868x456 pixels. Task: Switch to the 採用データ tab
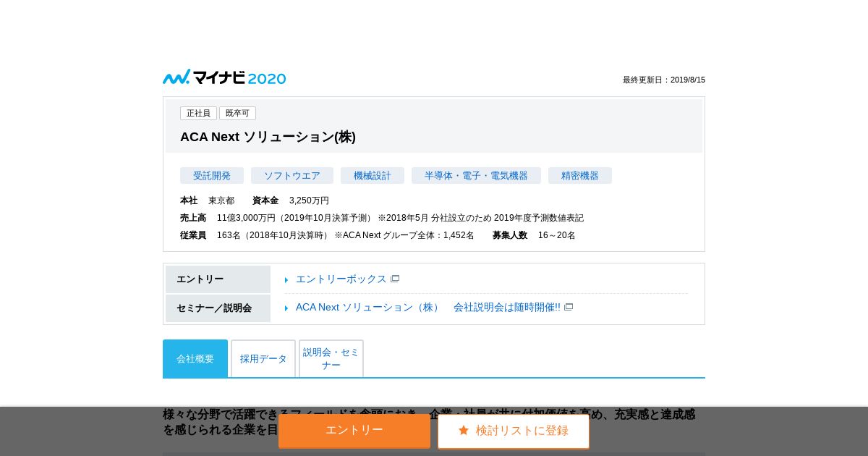click(263, 358)
